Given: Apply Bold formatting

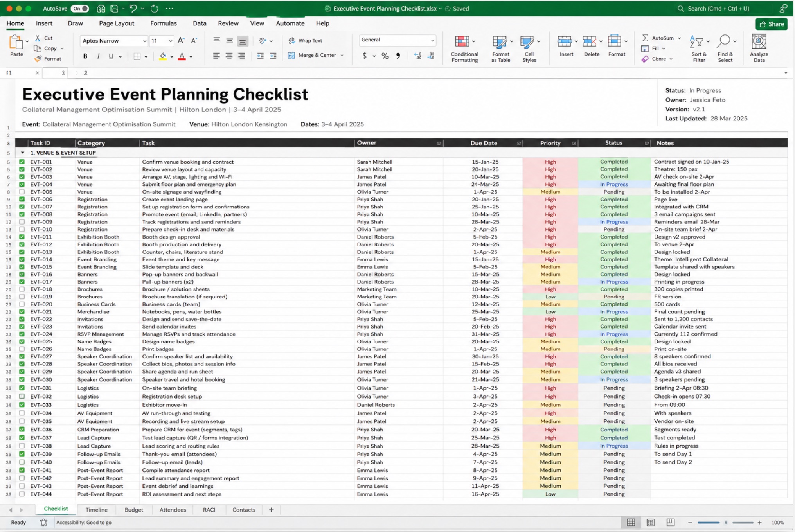Looking at the screenshot, I should coord(85,56).
